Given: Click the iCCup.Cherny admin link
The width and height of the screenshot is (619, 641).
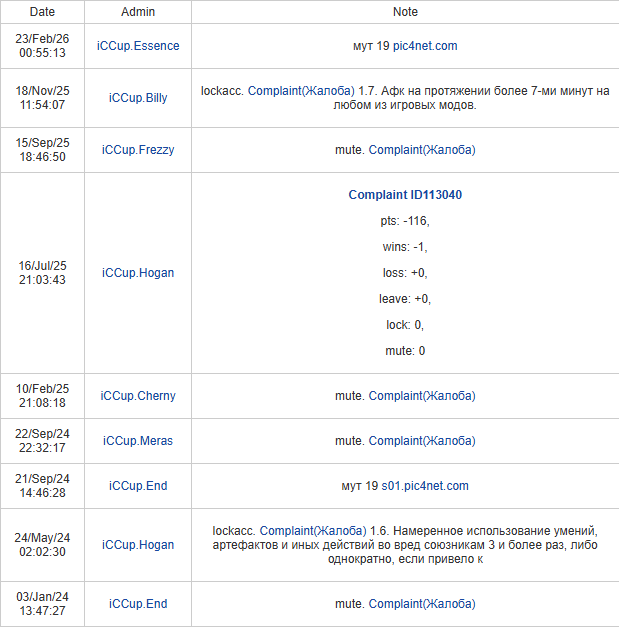Looking at the screenshot, I should pyautogui.click(x=138, y=396).
